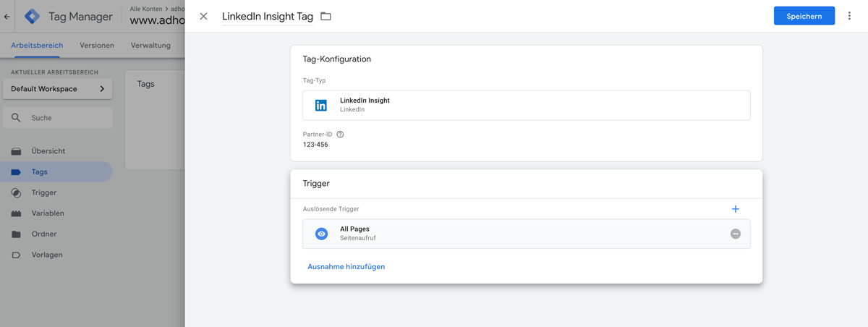Switch to the Versionen tab
This screenshot has width=868, height=327.
[97, 45]
